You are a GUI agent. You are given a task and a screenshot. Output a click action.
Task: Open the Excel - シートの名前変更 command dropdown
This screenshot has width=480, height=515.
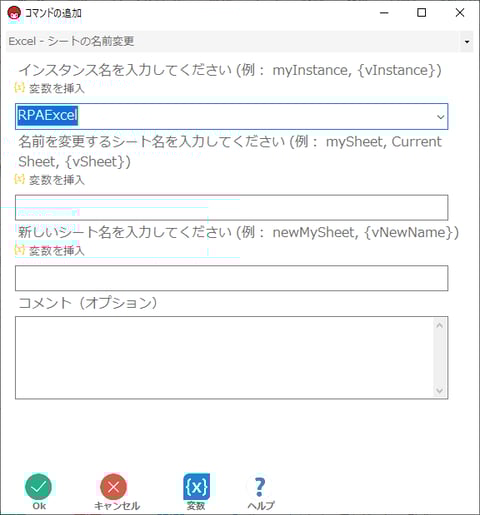pyautogui.click(x=467, y=42)
